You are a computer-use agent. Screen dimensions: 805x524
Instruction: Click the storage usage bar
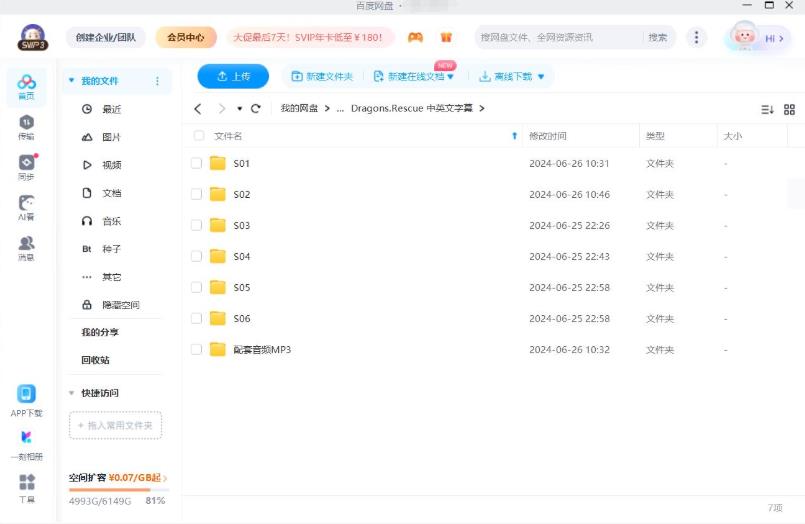(117, 490)
